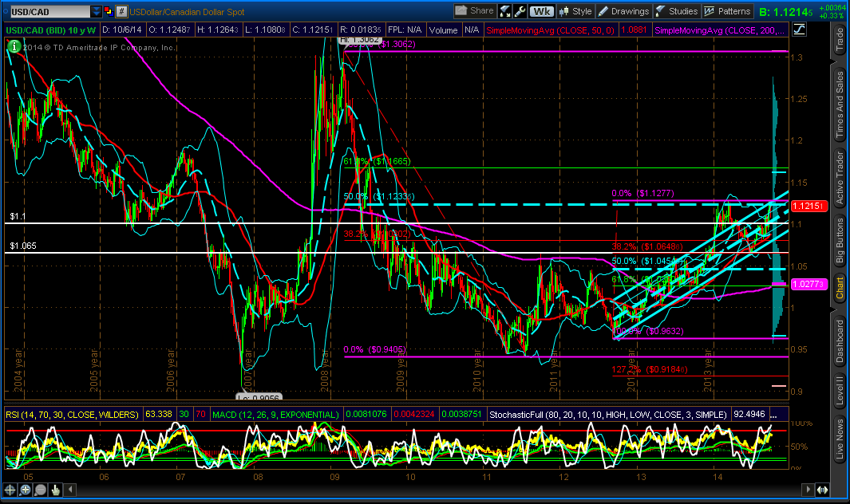Click the $1.065 horizontal price level label
The width and height of the screenshot is (850, 504).
pos(23,246)
